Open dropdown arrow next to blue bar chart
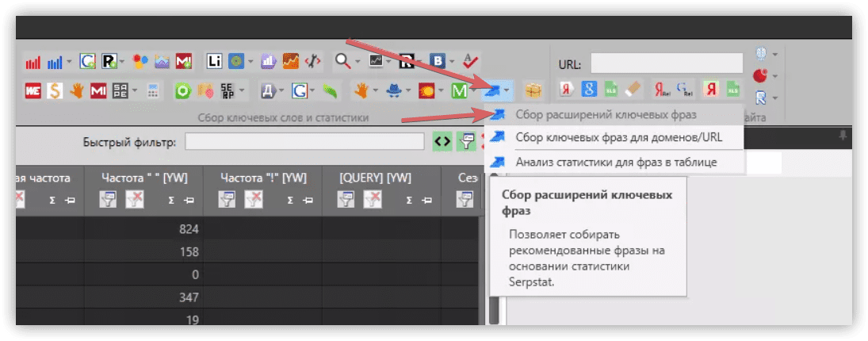 point(69,62)
